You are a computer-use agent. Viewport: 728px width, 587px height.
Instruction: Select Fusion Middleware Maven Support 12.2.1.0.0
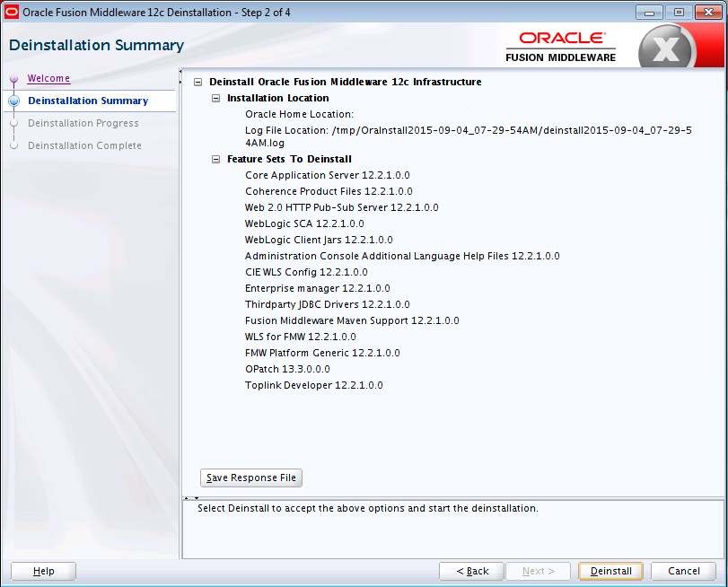point(352,320)
